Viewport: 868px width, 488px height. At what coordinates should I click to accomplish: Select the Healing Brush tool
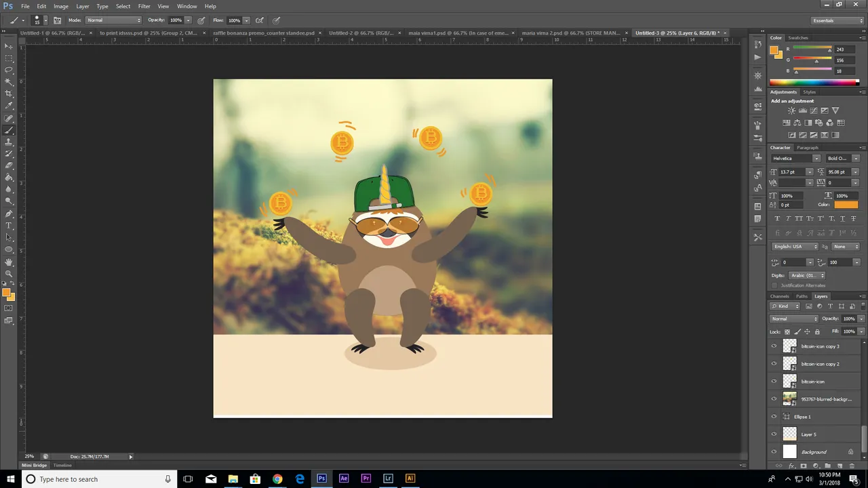coord(9,118)
